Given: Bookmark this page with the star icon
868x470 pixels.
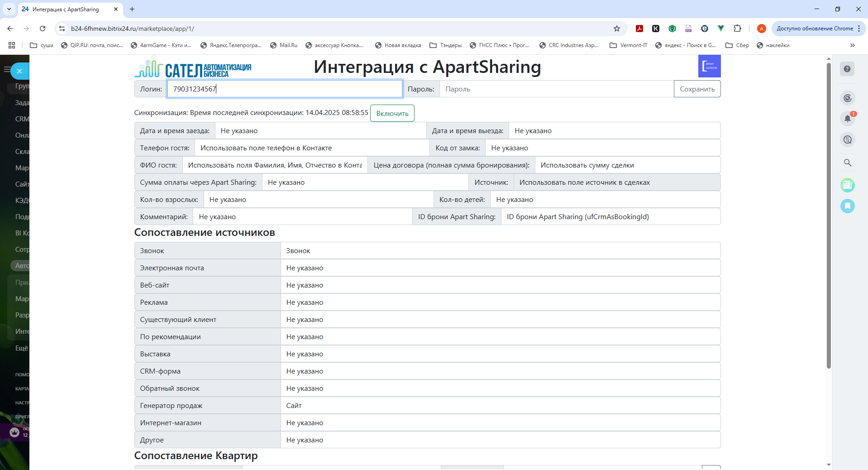Looking at the screenshot, I should (616, 29).
